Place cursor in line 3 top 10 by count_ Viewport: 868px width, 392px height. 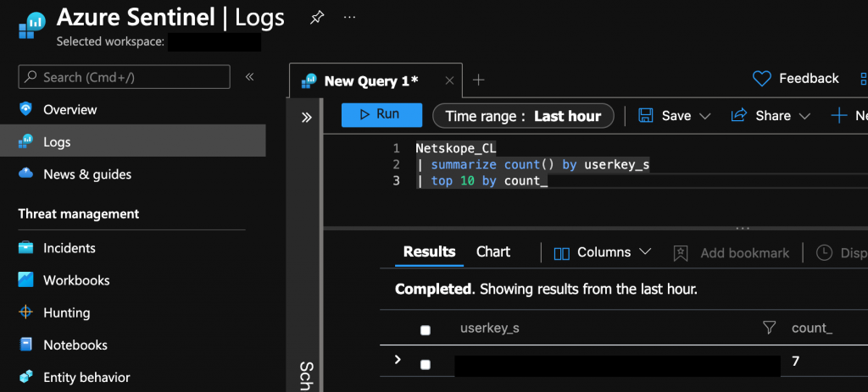pos(481,181)
